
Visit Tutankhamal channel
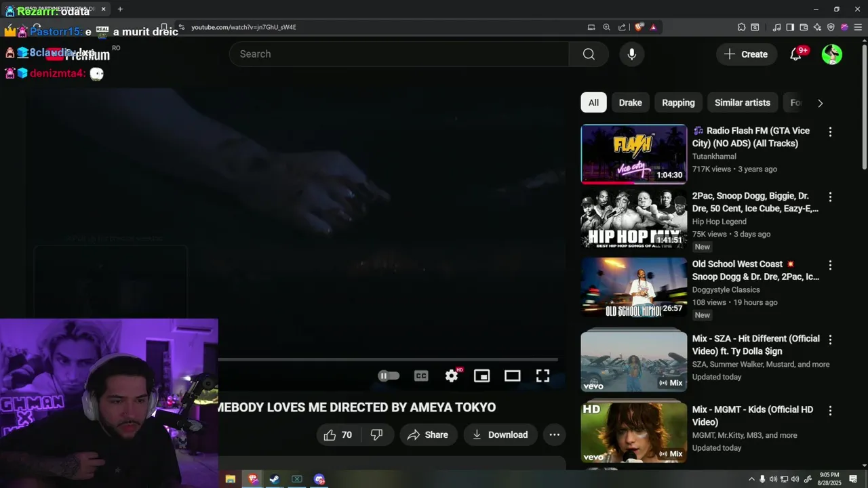(714, 157)
